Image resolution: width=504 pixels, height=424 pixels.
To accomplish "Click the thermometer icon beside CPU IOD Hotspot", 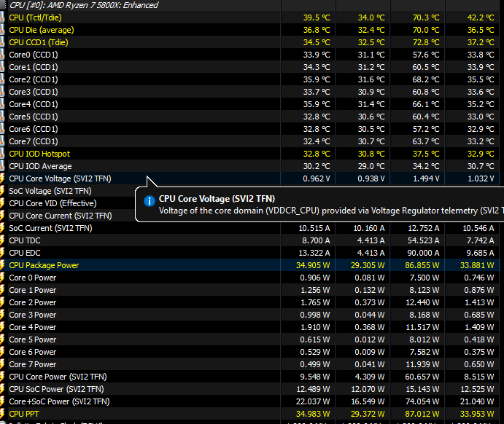I will click(2, 154).
